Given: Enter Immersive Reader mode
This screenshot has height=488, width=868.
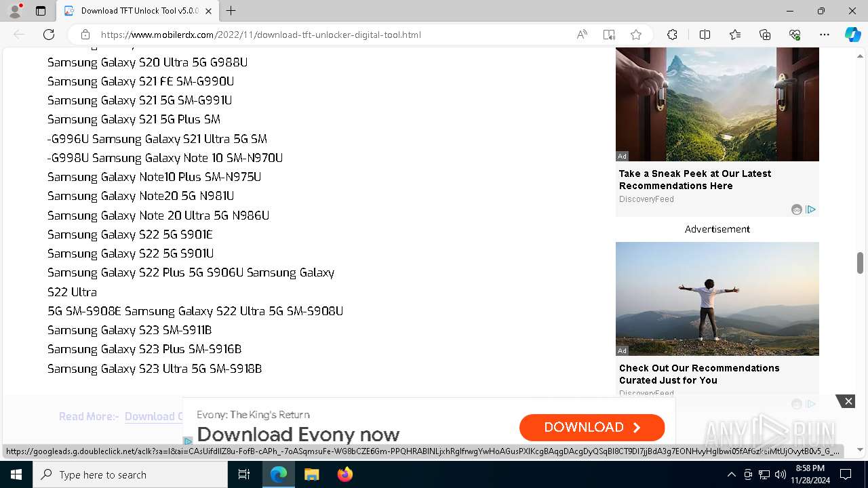Looking at the screenshot, I should coord(609,35).
